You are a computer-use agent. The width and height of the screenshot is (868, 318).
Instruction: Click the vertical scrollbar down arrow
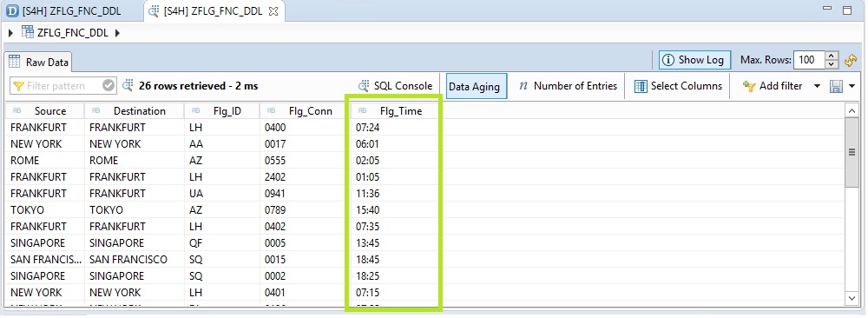(x=852, y=299)
